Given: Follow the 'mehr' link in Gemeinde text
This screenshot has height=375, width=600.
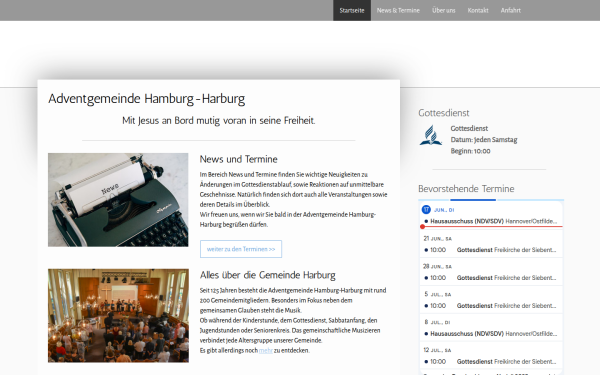Looking at the screenshot, I should coord(266,351).
